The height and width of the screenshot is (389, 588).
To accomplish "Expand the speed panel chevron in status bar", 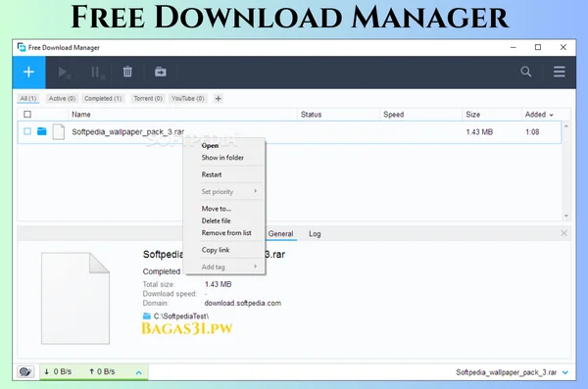I will (138, 372).
